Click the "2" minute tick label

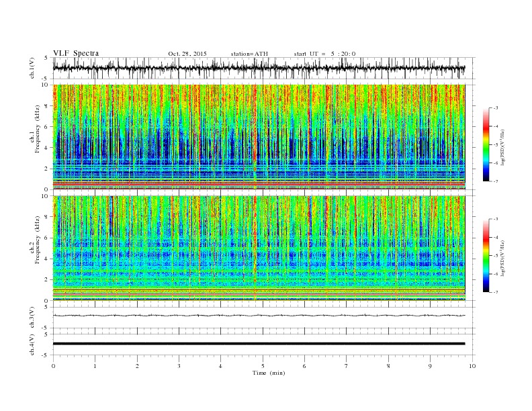pos(137,366)
